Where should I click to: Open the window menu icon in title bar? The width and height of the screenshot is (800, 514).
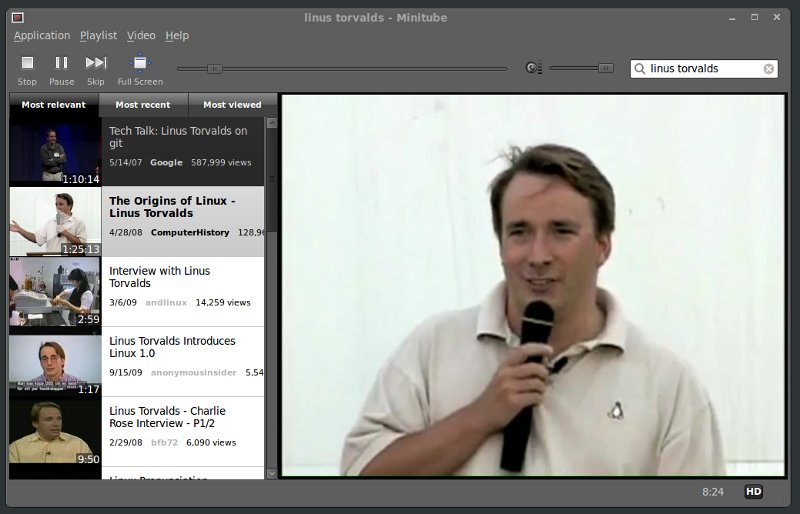click(x=17, y=17)
